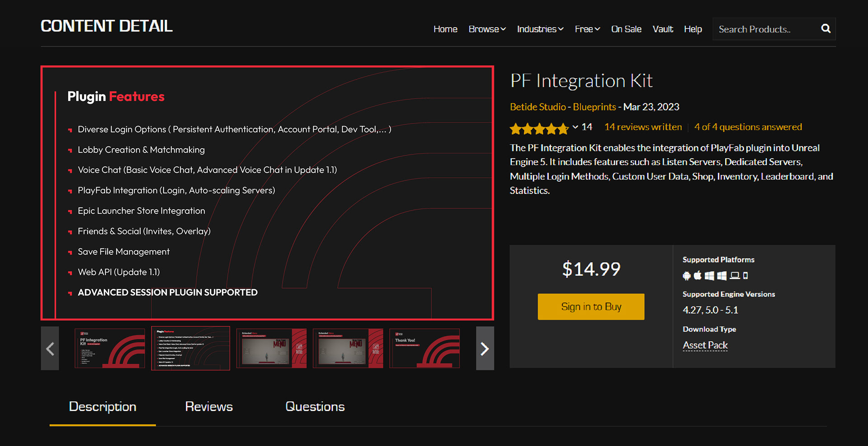This screenshot has height=446, width=868.
Task: Open the 4 of 4 questions answered link
Action: point(748,127)
